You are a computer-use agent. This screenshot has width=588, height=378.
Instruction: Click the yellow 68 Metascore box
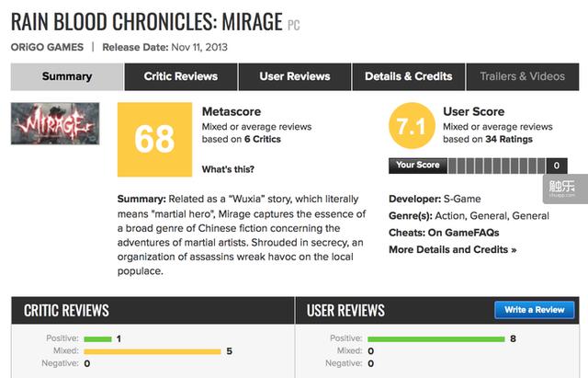click(154, 139)
